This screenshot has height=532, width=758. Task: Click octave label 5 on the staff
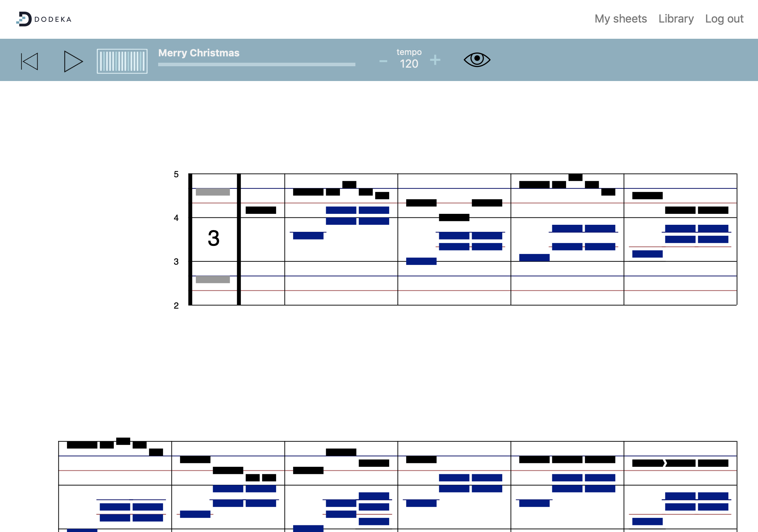(x=176, y=174)
